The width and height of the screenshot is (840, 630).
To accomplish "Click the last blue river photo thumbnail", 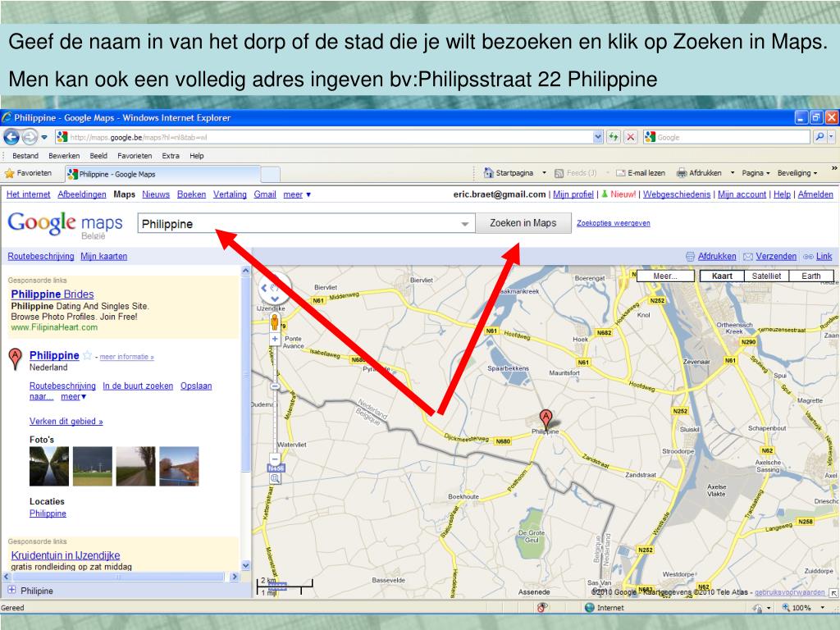I will pyautogui.click(x=179, y=466).
